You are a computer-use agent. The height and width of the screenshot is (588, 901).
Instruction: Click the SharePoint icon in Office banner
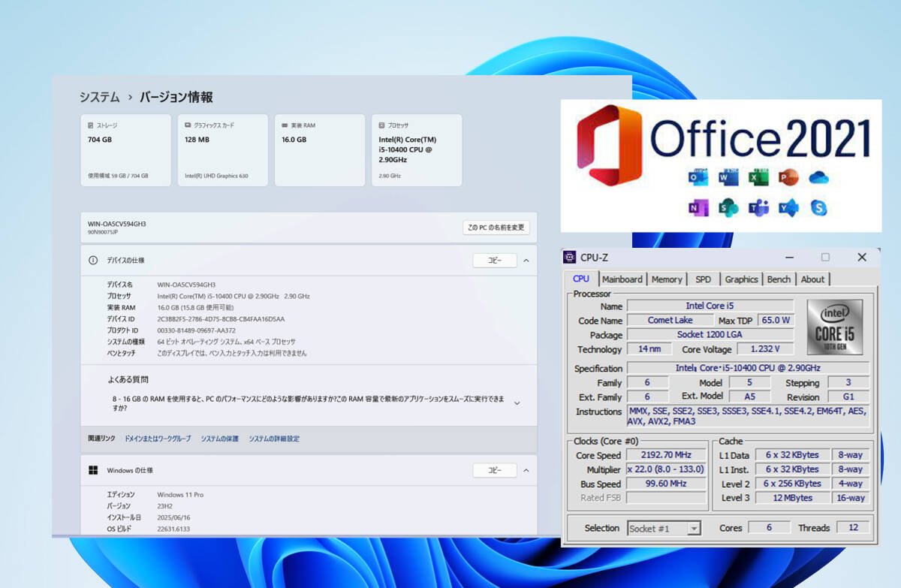[728, 208]
